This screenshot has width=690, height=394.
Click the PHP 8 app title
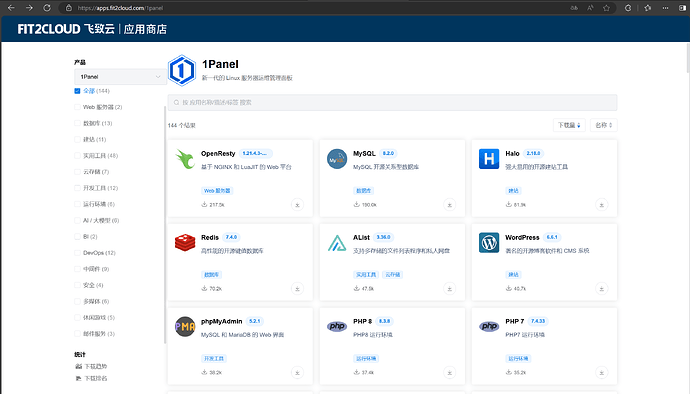[x=362, y=321]
